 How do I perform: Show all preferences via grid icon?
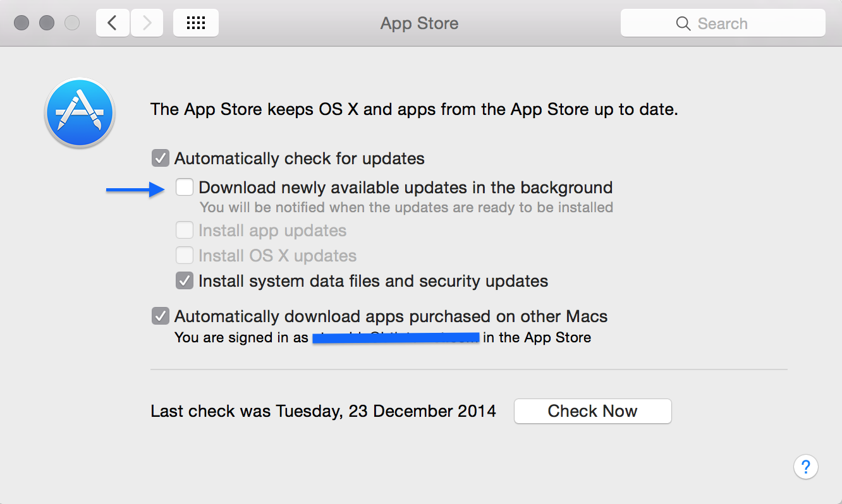(x=196, y=23)
